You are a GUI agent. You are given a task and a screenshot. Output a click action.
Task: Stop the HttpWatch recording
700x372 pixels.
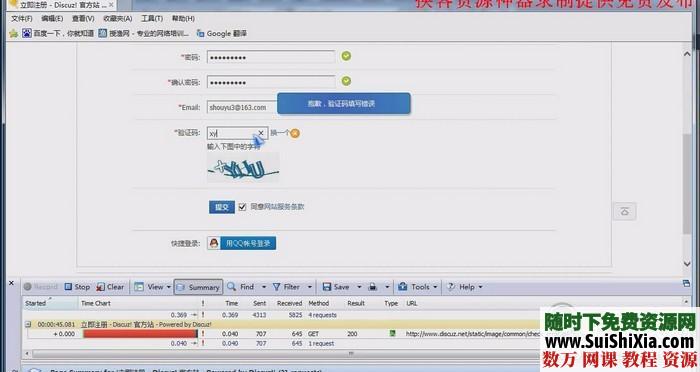(77, 287)
